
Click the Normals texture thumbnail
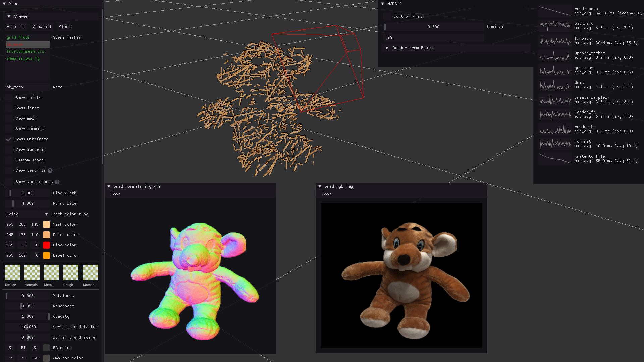click(x=32, y=272)
